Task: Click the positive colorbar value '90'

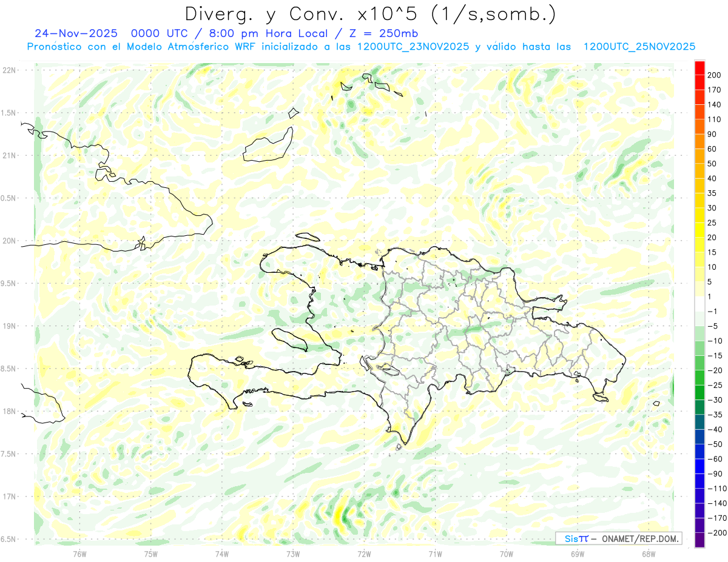Action: tap(713, 135)
